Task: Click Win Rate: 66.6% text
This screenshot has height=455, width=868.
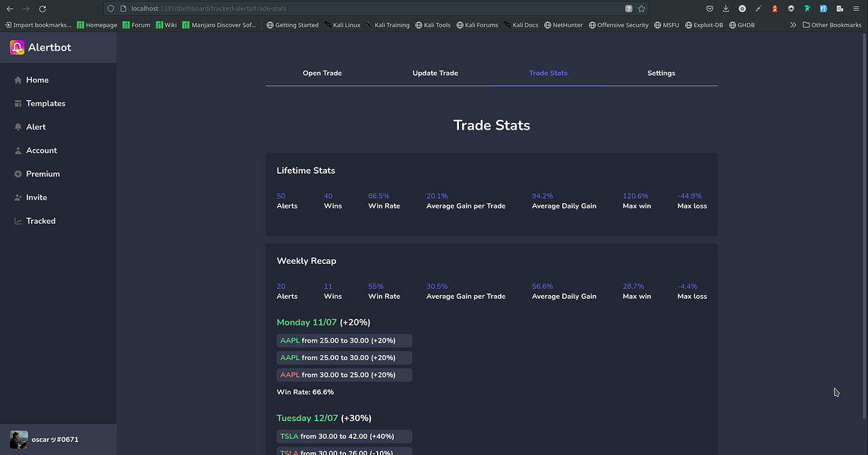Action: [305, 392]
